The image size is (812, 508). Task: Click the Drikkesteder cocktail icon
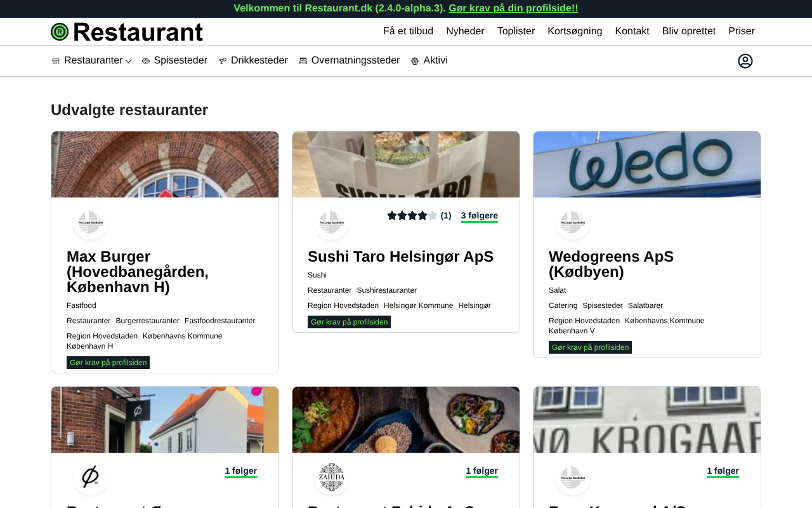pyautogui.click(x=223, y=61)
